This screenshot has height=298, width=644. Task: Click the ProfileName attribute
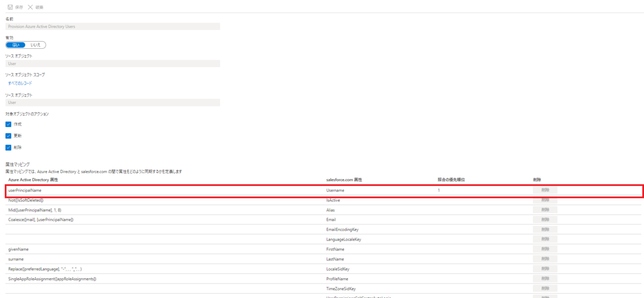[337, 279]
